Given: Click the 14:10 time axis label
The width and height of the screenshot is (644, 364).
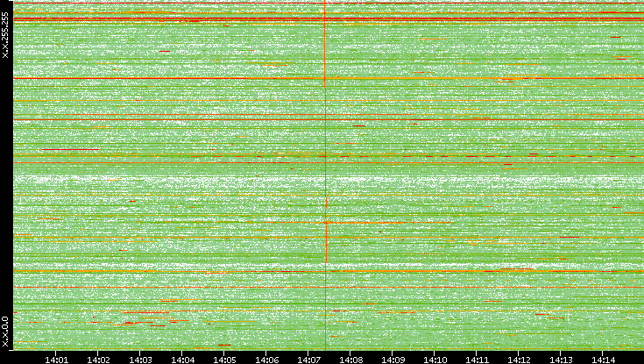Looking at the screenshot, I should pos(435,360).
